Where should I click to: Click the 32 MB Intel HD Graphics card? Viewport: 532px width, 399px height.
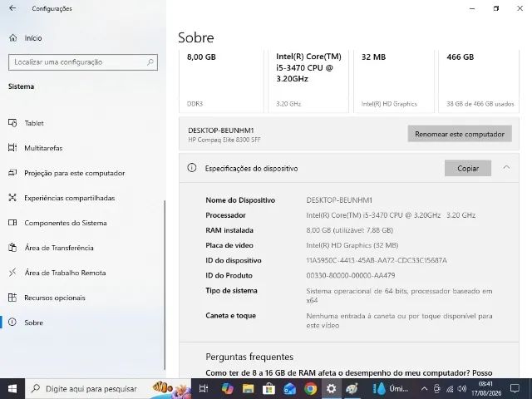click(394, 81)
